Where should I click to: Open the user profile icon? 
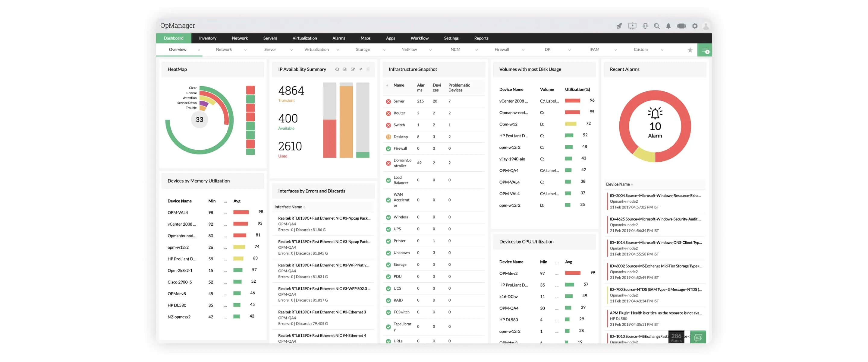pyautogui.click(x=706, y=26)
